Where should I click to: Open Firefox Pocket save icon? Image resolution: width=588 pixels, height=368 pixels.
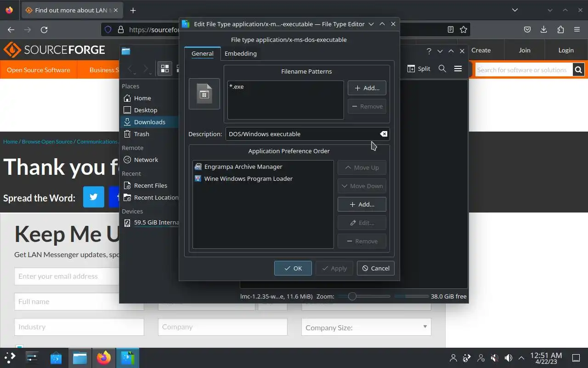click(x=527, y=29)
